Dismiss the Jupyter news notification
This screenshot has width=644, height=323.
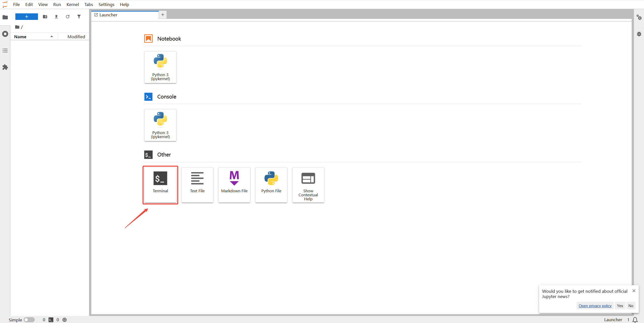[634, 291]
